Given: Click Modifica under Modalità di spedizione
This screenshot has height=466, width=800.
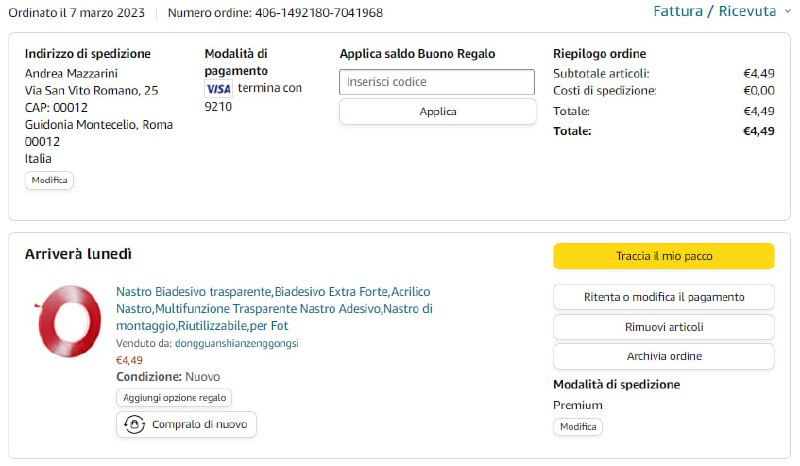Looking at the screenshot, I should click(x=578, y=427).
